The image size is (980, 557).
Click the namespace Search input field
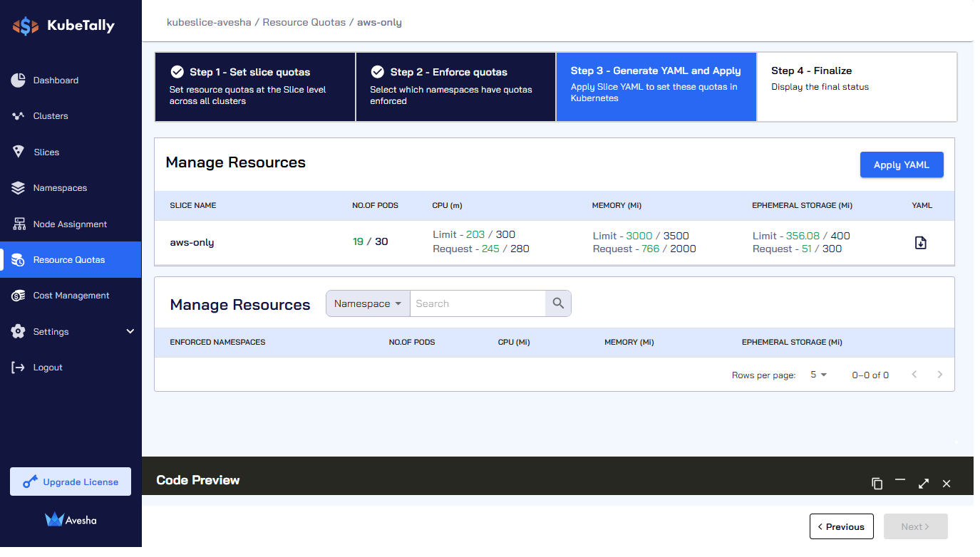click(x=478, y=303)
